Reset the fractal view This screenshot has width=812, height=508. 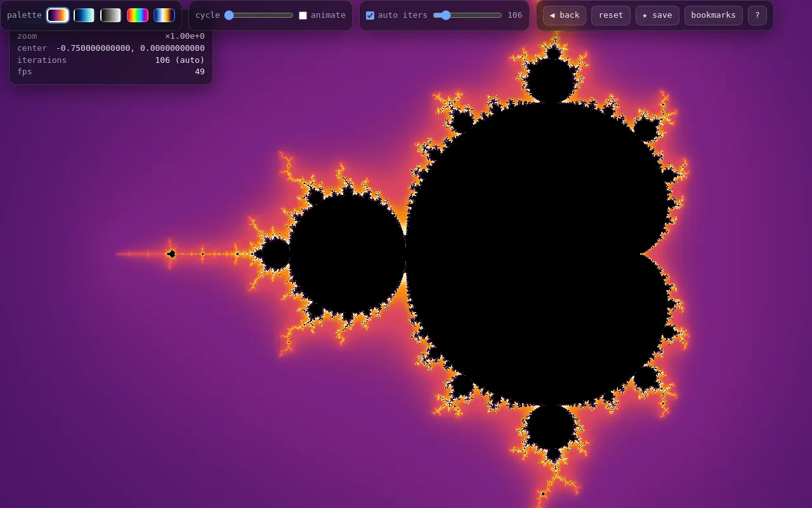(611, 15)
